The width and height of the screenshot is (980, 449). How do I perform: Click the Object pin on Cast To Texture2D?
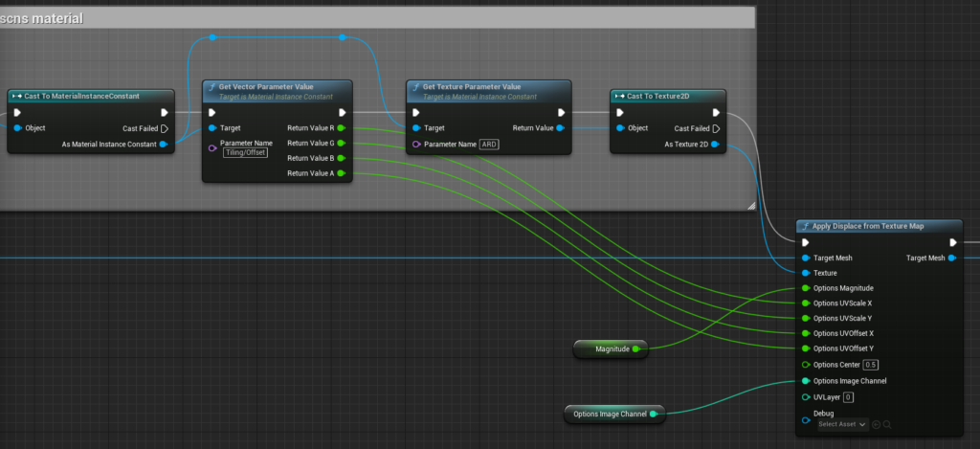point(620,128)
